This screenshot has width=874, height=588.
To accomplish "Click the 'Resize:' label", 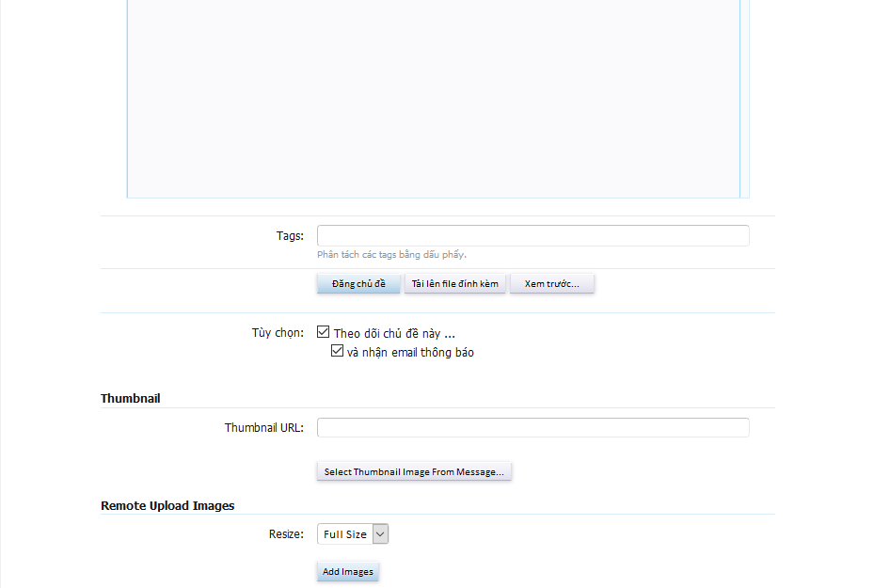I will tap(286, 534).
